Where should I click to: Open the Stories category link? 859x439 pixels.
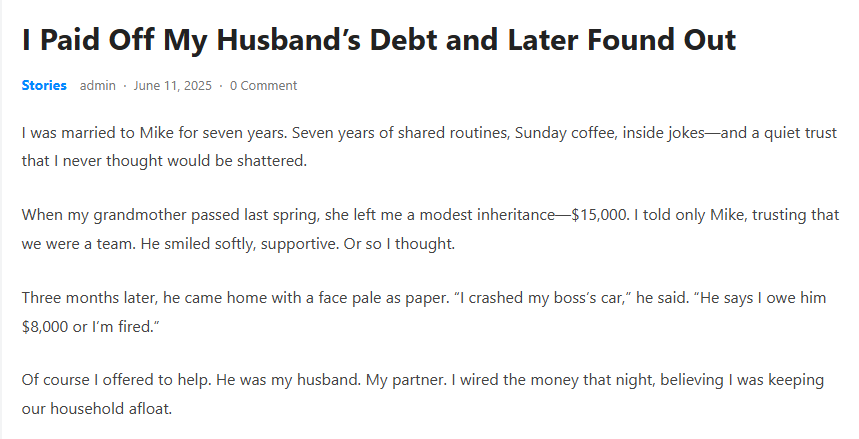pyautogui.click(x=44, y=86)
